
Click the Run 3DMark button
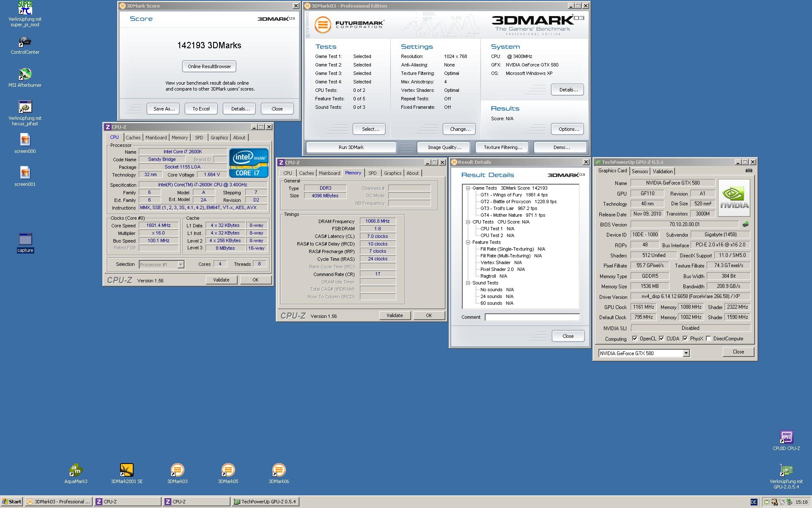click(x=351, y=147)
